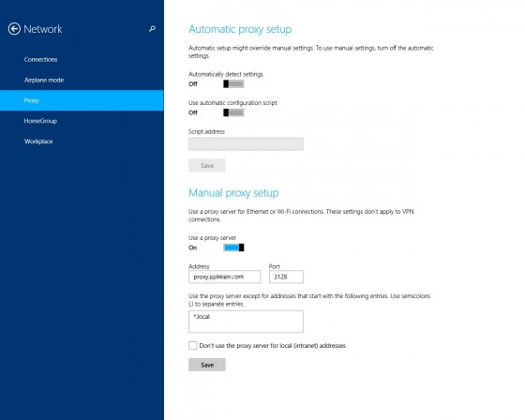
Task: Check Don't use proxy for local addresses
Action: point(193,346)
